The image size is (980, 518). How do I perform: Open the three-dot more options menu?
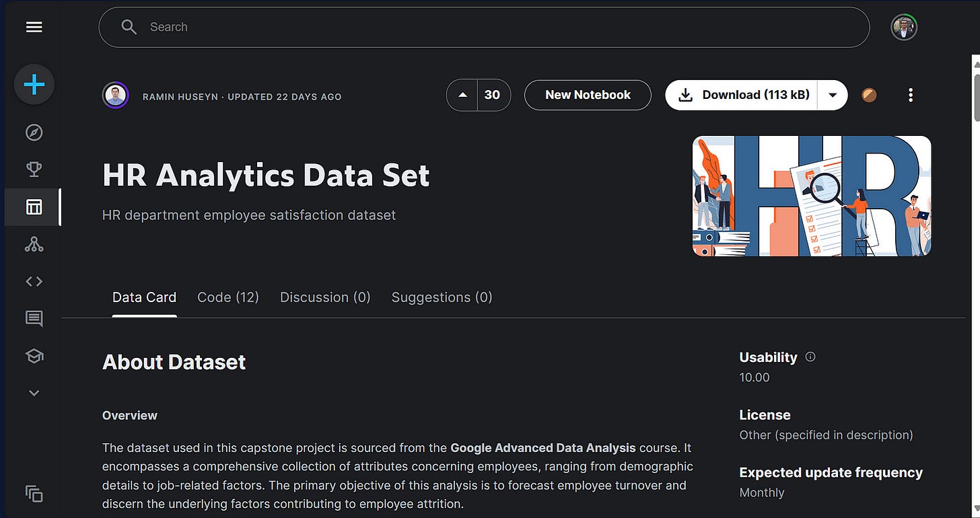tap(910, 95)
